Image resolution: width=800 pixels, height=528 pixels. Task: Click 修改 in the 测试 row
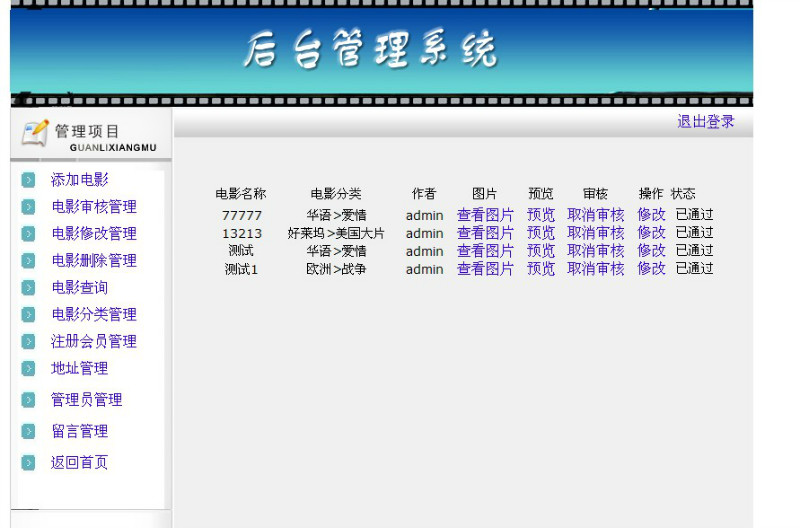click(652, 250)
